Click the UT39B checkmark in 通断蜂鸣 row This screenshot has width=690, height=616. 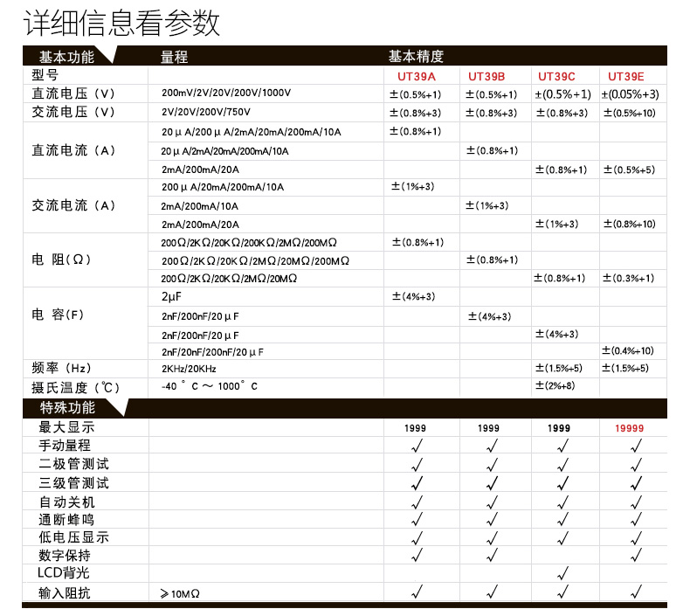(491, 519)
